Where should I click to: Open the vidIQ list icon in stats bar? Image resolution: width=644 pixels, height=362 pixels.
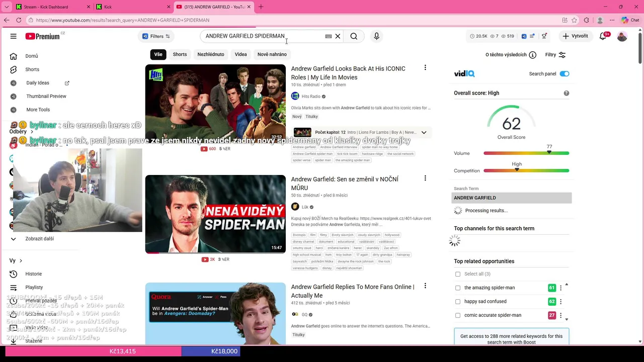click(x=532, y=36)
